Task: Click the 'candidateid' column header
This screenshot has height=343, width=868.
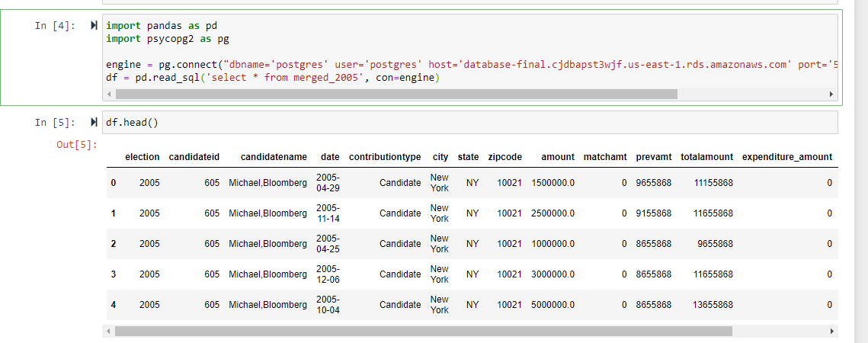Action: pos(194,157)
